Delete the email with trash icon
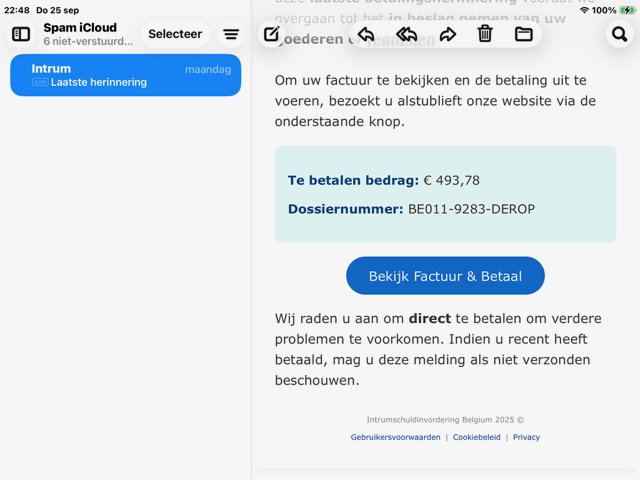This screenshot has height=480, width=640. 485,34
